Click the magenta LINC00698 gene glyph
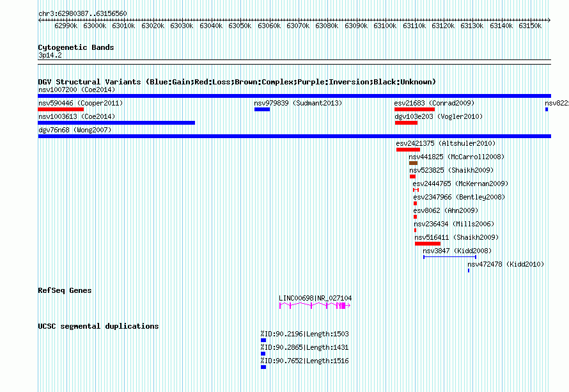 click(315, 306)
